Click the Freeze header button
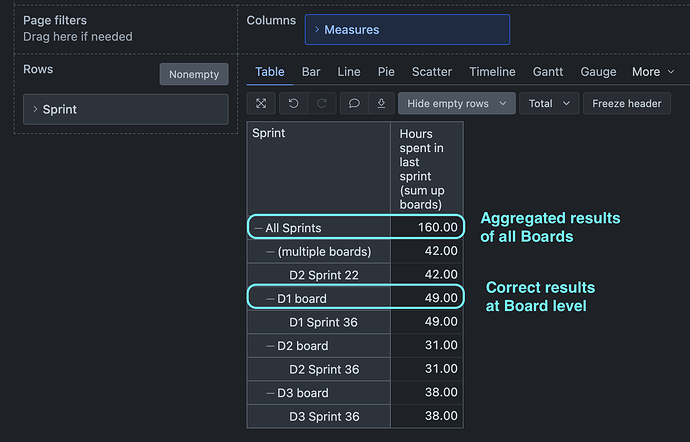The width and height of the screenshot is (690, 442). 627,103
